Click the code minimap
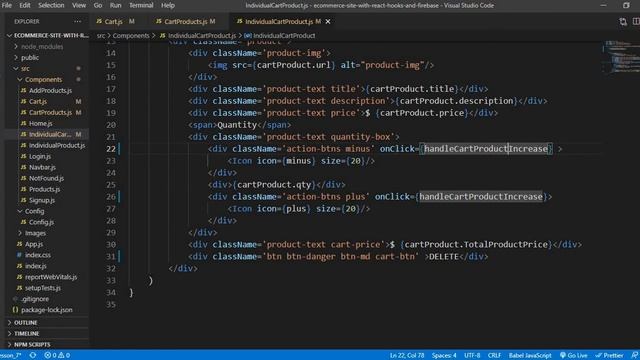 click(x=620, y=57)
